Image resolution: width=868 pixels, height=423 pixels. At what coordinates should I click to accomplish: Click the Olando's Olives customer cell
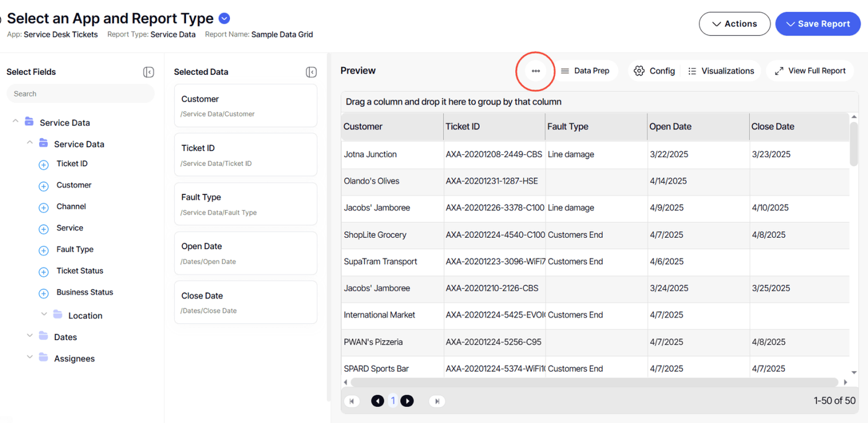pos(392,181)
